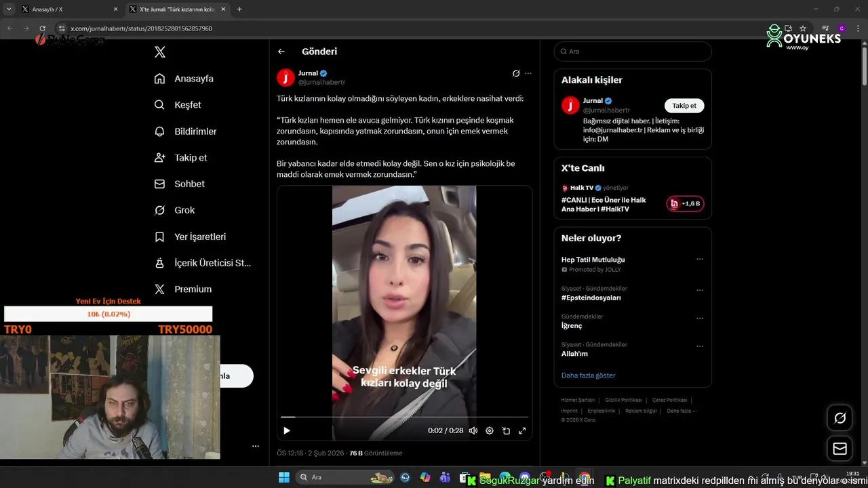Image resolution: width=868 pixels, height=488 pixels.
Task: Bookmark the page with star icon
Action: pyautogui.click(x=803, y=28)
